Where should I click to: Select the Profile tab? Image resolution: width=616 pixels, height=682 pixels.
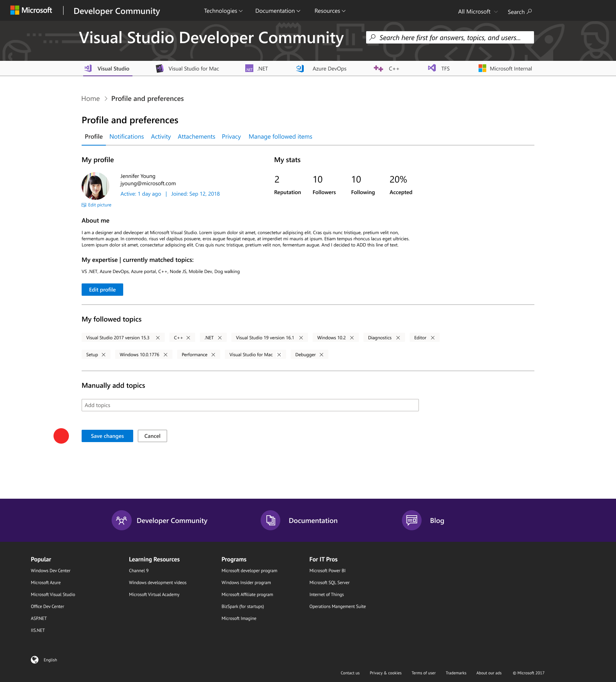94,137
